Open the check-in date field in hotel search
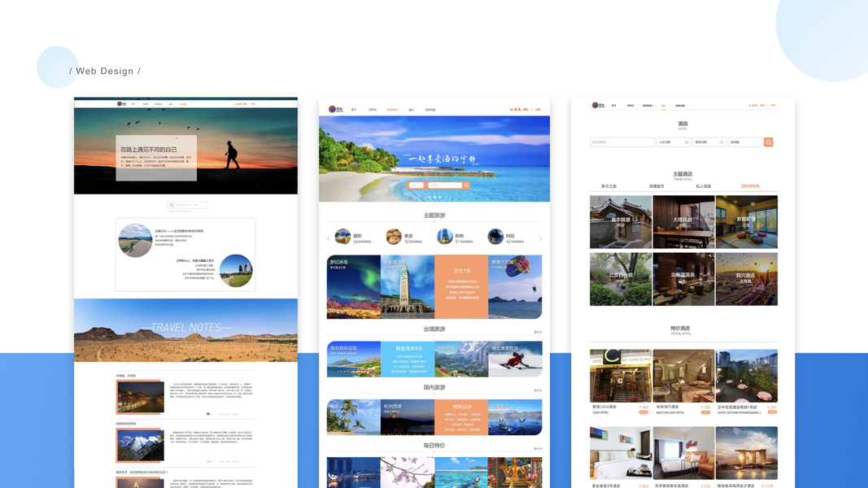The height and width of the screenshot is (488, 868). tap(673, 142)
